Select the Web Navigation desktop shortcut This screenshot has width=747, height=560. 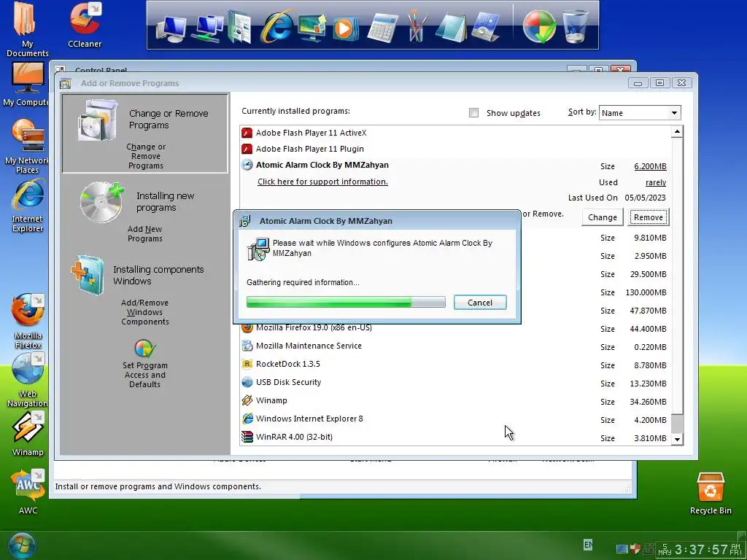28,380
